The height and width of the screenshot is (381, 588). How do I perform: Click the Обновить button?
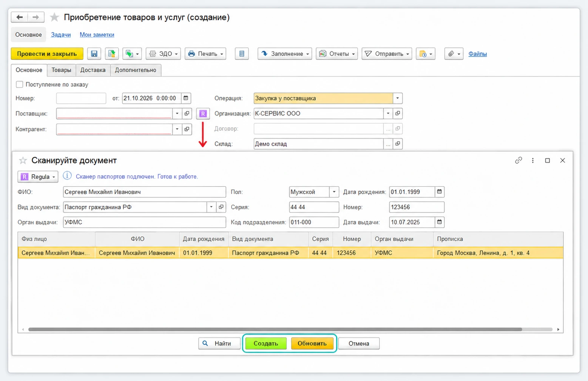312,343
